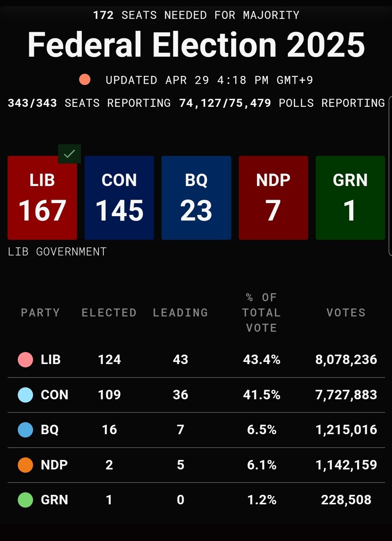Viewport: 392px width, 541px height.
Task: Sort by the ELECTED column header
Action: point(109,313)
